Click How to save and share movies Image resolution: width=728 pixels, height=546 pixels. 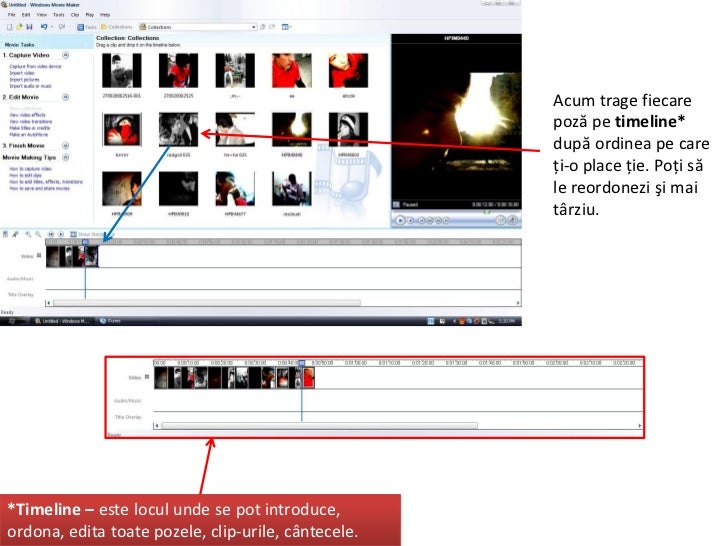coord(39,188)
